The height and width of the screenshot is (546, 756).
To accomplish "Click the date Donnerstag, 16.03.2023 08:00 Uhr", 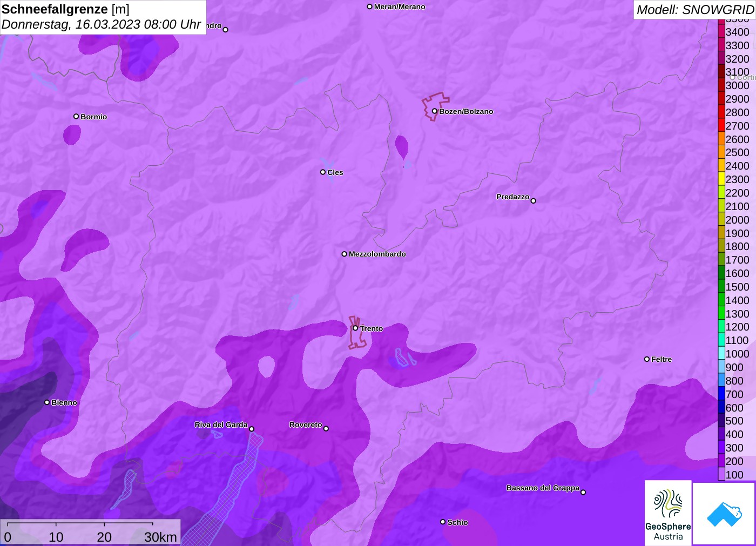I will tap(102, 24).
